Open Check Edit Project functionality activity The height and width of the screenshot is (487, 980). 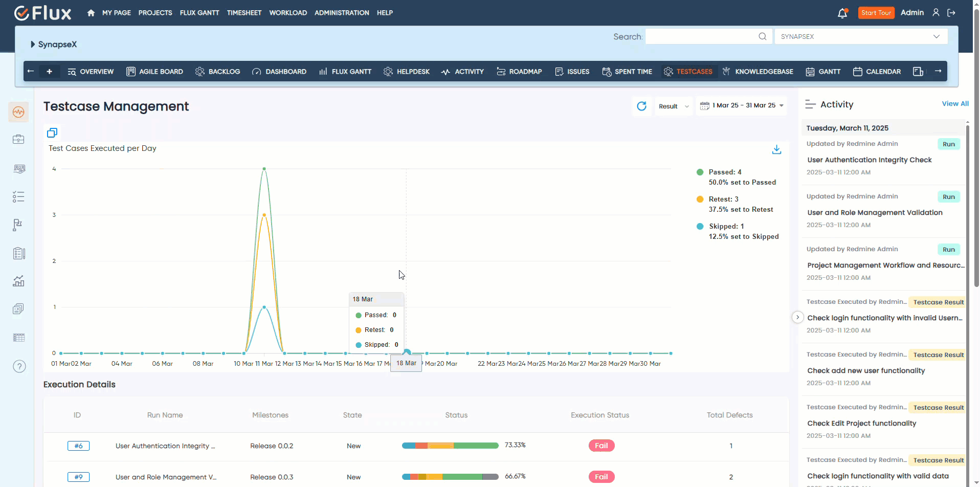(x=861, y=424)
